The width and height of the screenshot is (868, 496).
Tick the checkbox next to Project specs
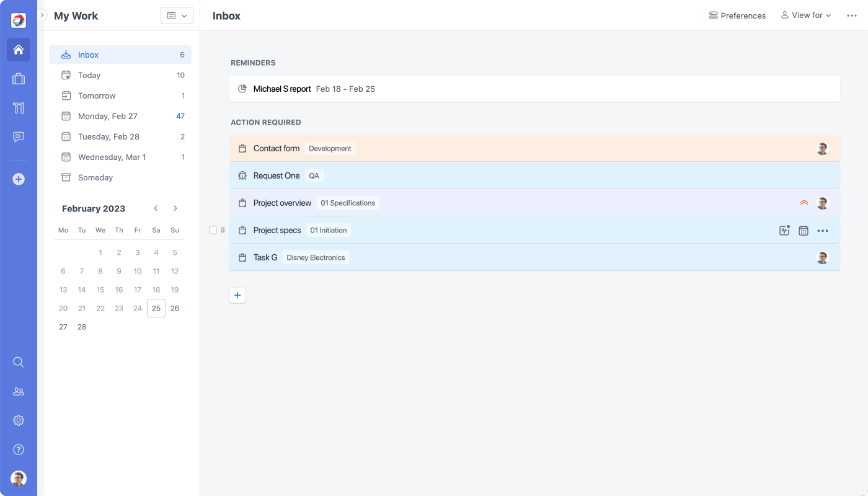(x=213, y=230)
